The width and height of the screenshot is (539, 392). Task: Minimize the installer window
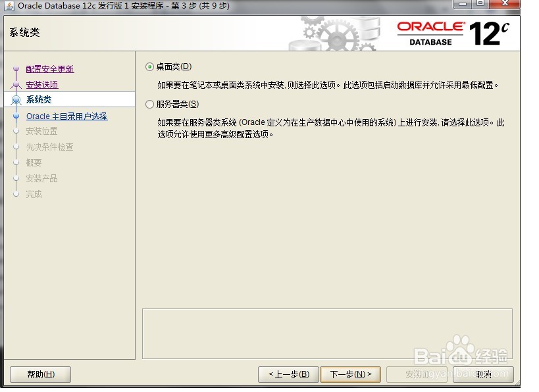[463, 4]
